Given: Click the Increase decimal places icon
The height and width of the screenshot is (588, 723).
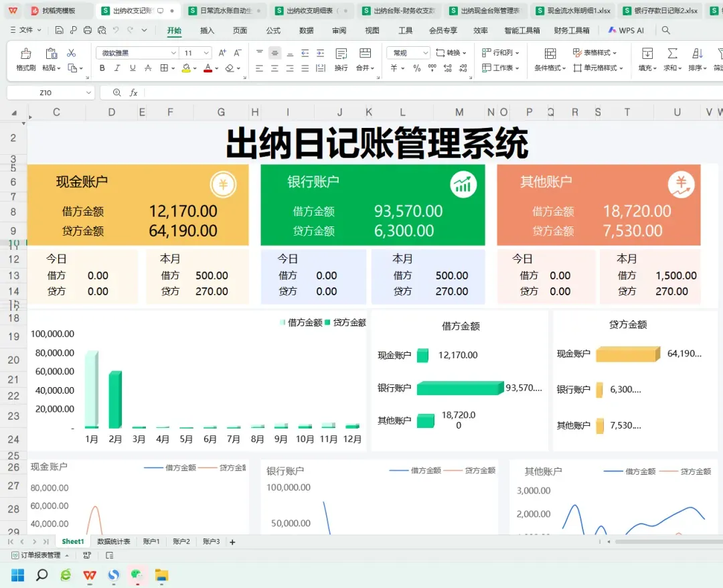Looking at the screenshot, I should [447, 68].
